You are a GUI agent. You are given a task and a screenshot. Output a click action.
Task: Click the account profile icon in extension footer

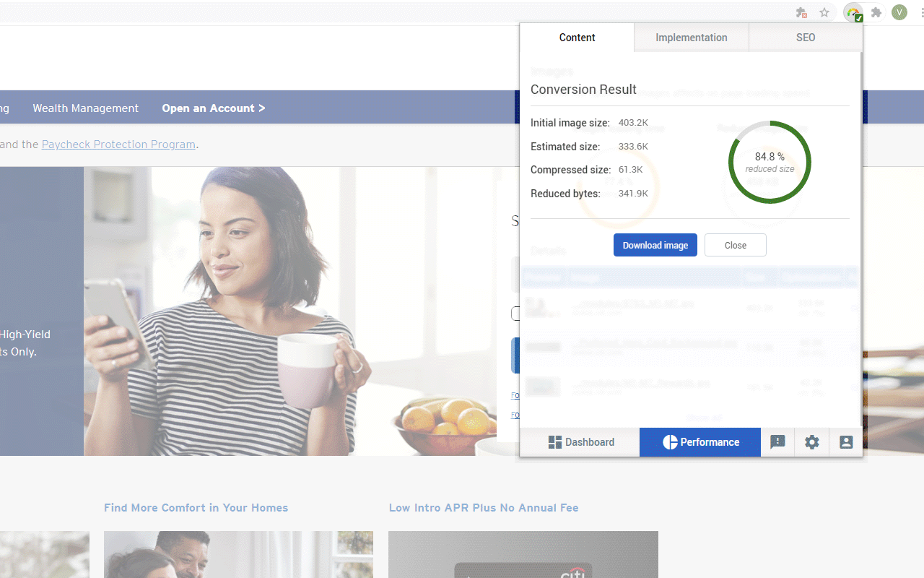pos(845,441)
